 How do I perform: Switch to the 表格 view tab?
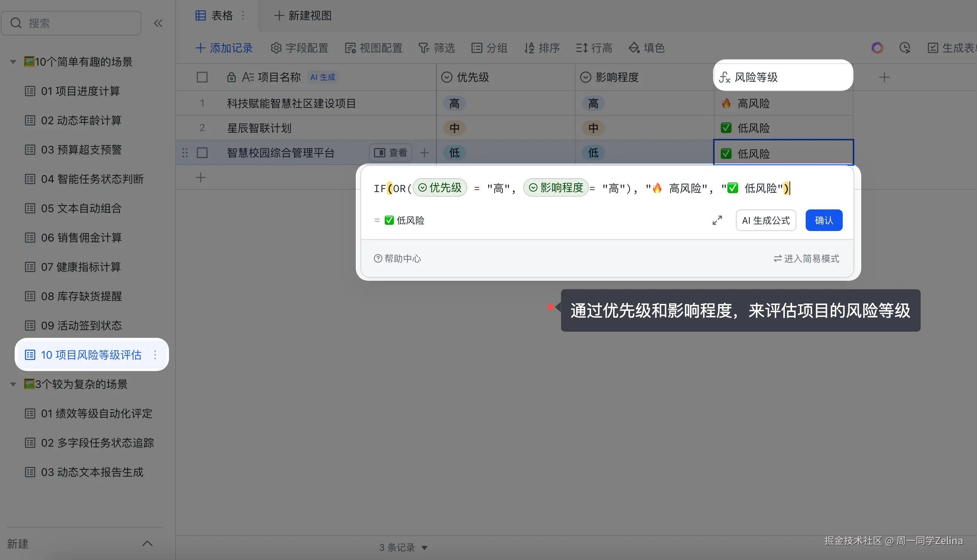coord(214,15)
